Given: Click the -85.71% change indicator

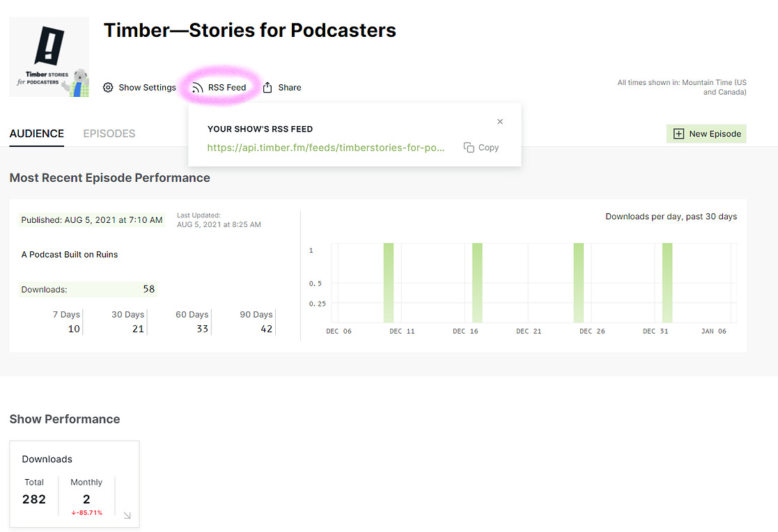Looking at the screenshot, I should pos(86,513).
